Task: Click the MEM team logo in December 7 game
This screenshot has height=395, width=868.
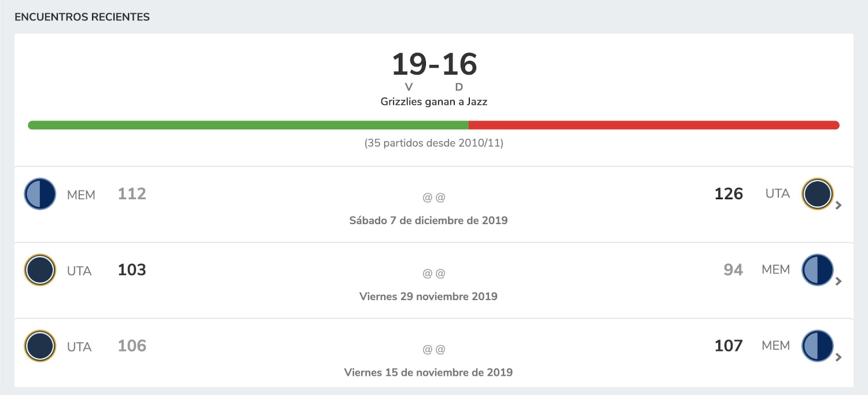Action: click(40, 194)
